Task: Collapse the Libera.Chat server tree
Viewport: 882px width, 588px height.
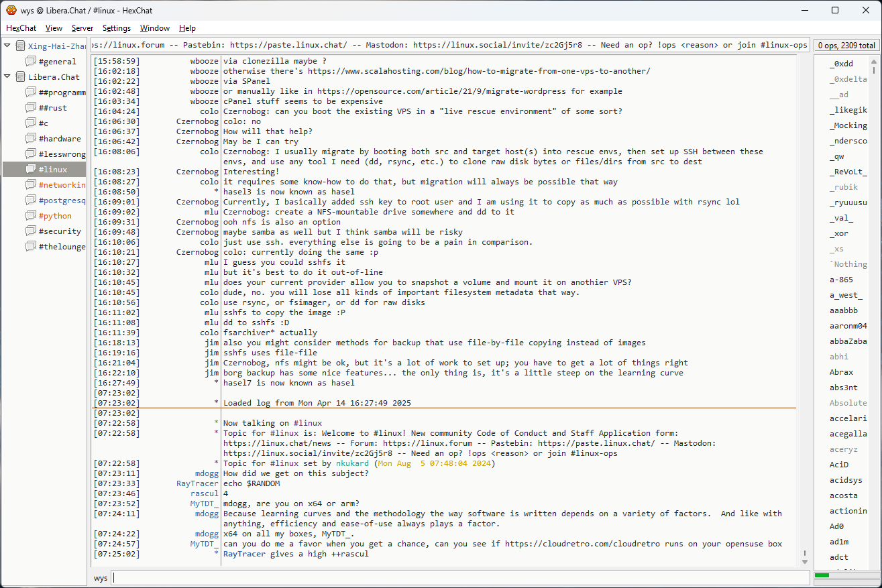Action: (7, 77)
